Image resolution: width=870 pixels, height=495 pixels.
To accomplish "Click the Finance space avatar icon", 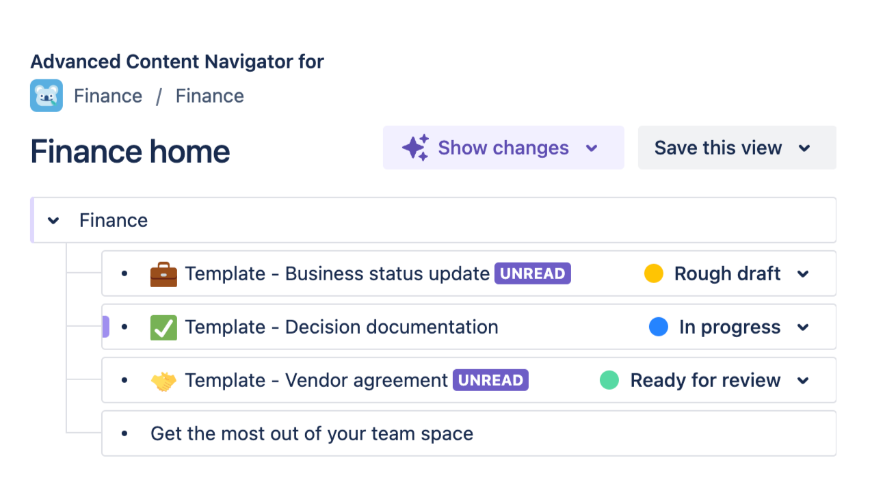I will click(x=46, y=96).
